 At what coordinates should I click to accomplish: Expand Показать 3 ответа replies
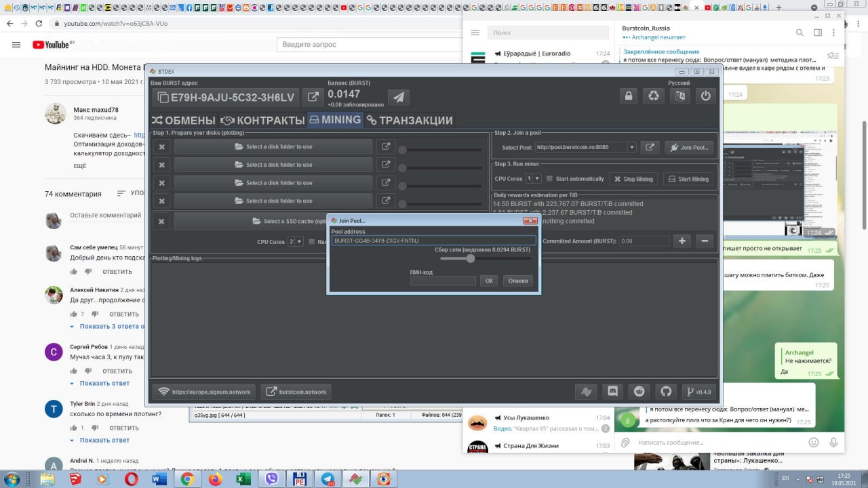point(113,327)
